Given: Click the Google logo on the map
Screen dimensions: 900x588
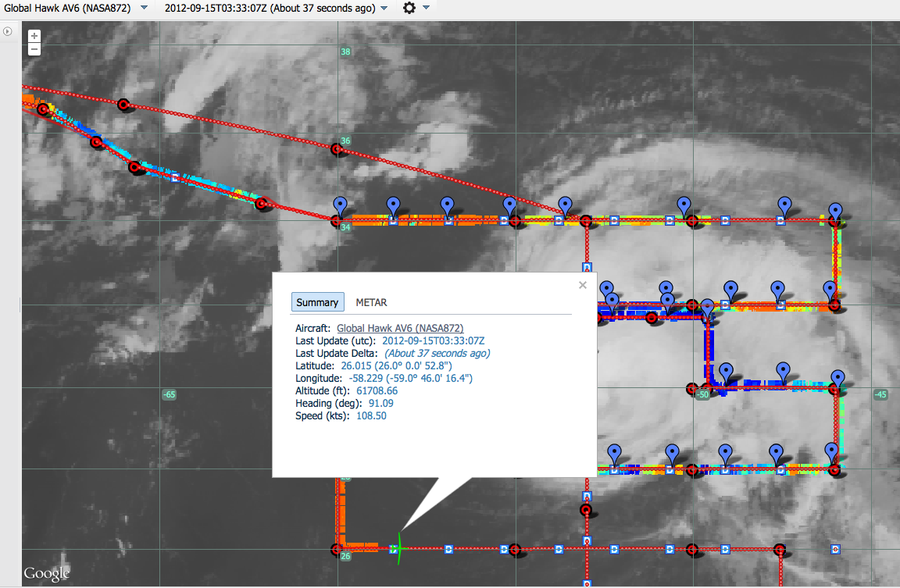Looking at the screenshot, I should [46, 574].
